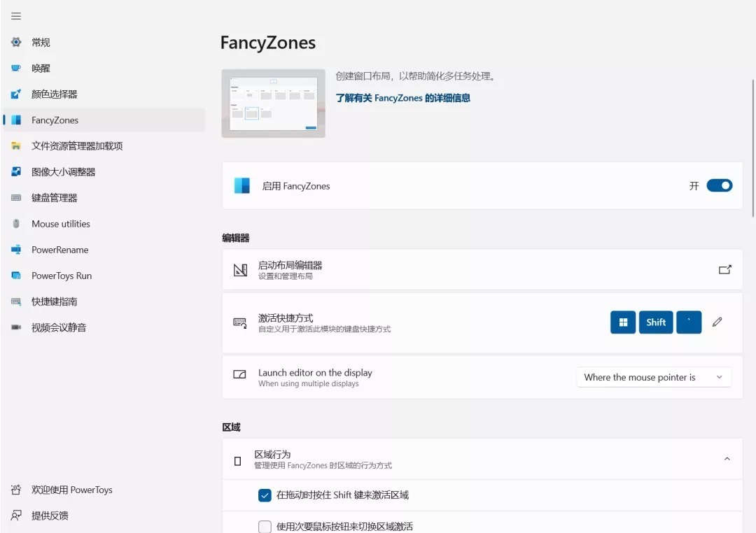Open 了解有关 FancyZones 的详细信息 link
Viewport: 756px width, 533px height.
[402, 98]
